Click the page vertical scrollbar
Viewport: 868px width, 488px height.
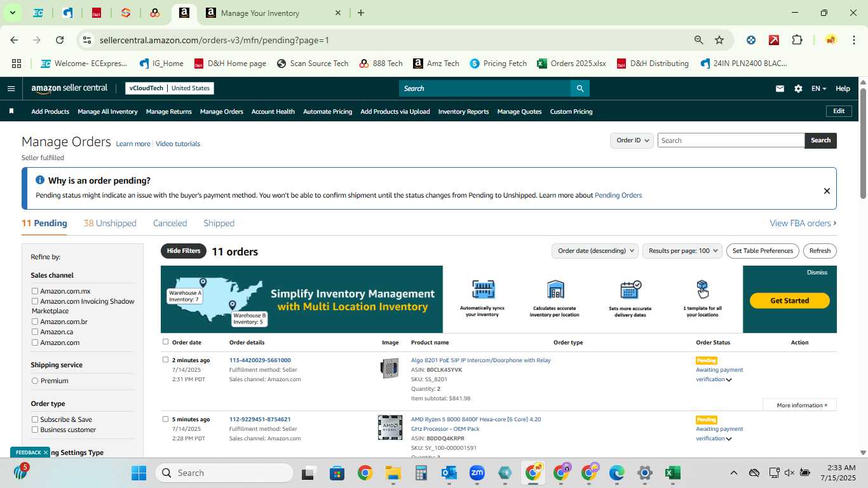(864, 143)
